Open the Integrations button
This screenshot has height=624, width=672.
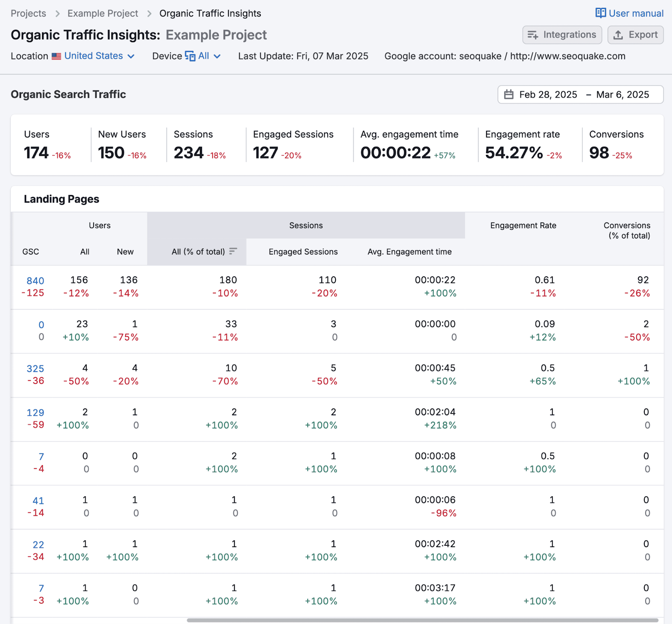(x=562, y=35)
